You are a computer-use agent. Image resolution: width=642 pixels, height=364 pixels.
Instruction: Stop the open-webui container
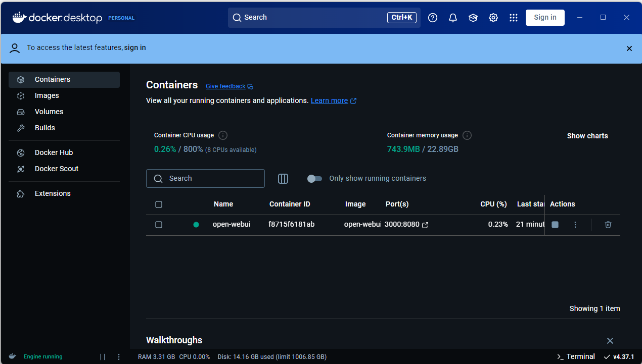[555, 225]
